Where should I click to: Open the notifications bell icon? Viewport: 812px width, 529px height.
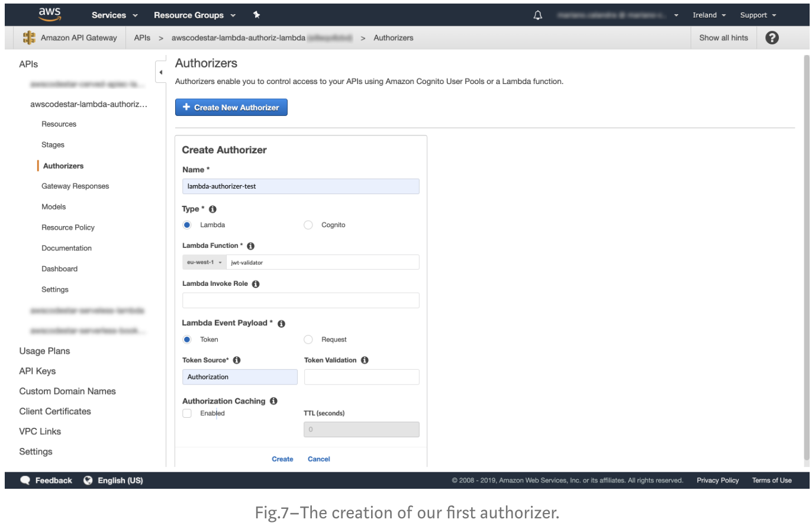tap(538, 15)
